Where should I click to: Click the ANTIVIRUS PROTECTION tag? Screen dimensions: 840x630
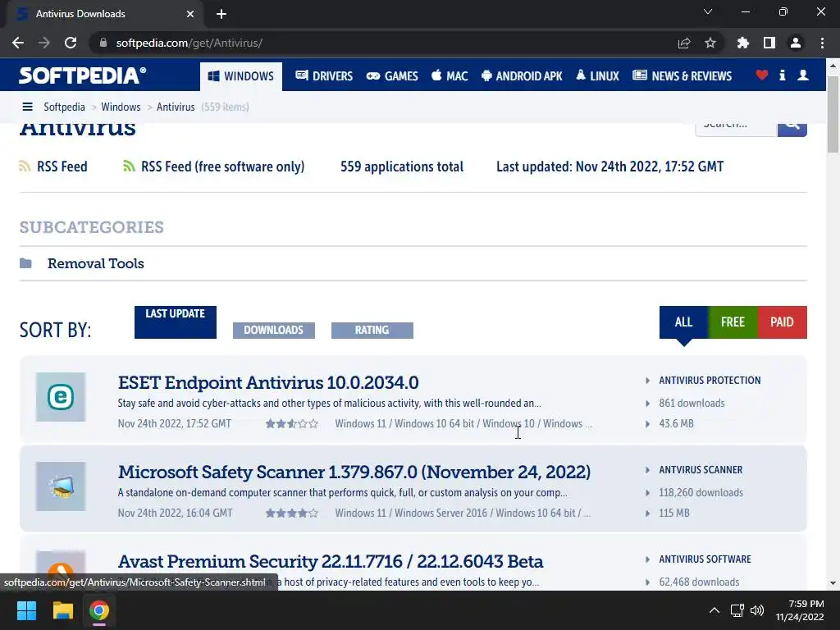pyautogui.click(x=710, y=381)
